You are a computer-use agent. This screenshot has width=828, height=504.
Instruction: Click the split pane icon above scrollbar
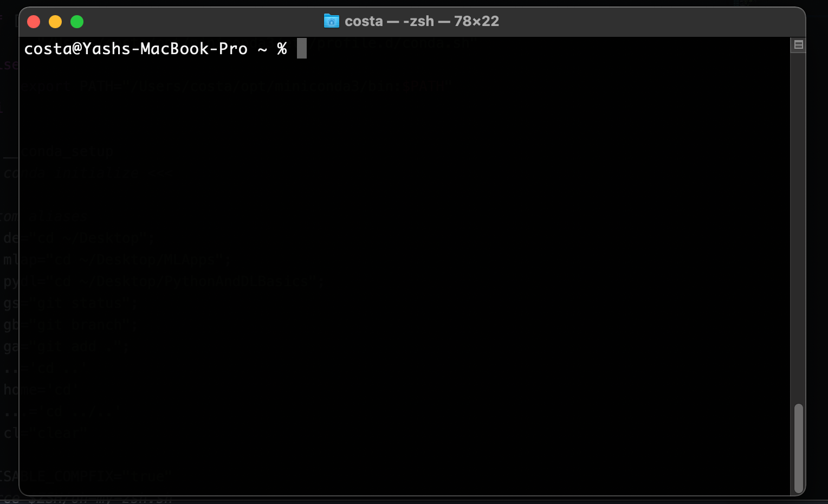tap(798, 45)
